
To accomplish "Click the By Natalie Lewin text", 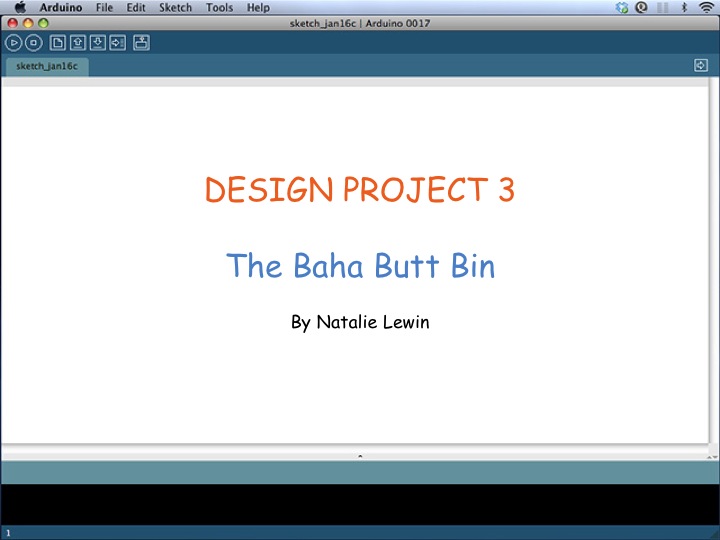I will [x=360, y=322].
